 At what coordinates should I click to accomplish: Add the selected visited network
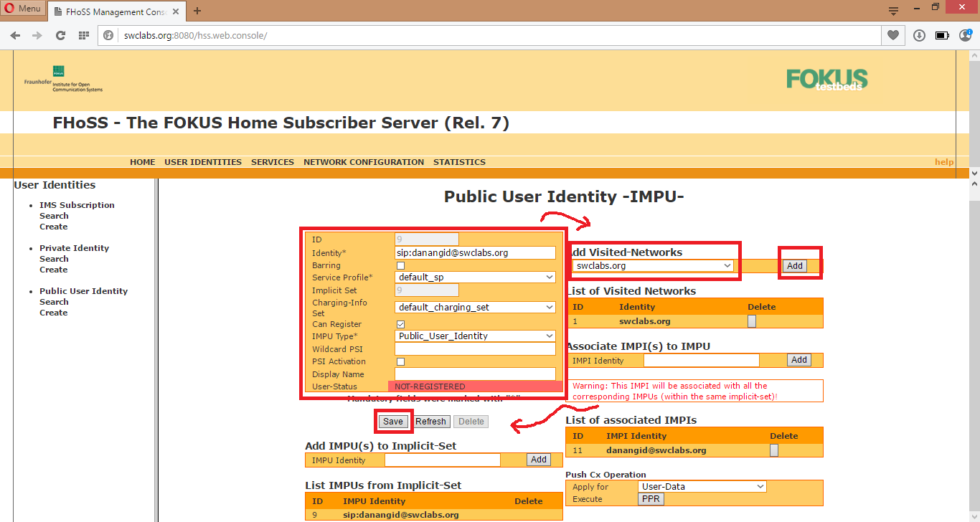click(x=795, y=266)
